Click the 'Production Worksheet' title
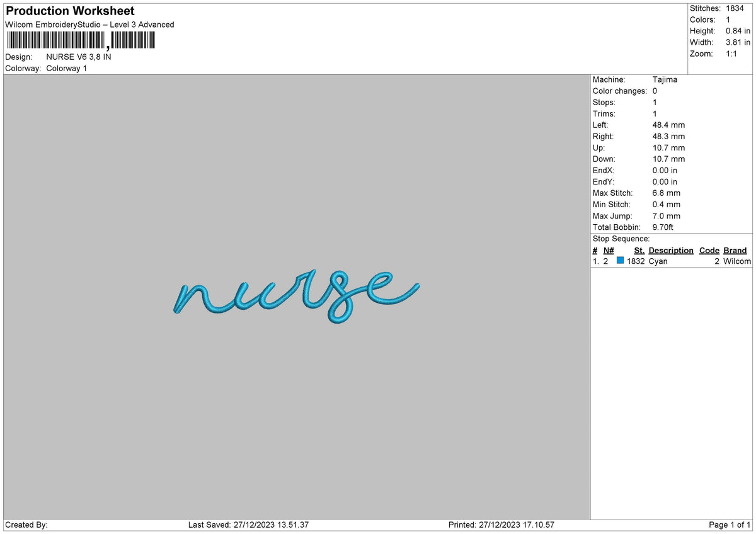Viewport: 756px width, 534px height. 70,11
